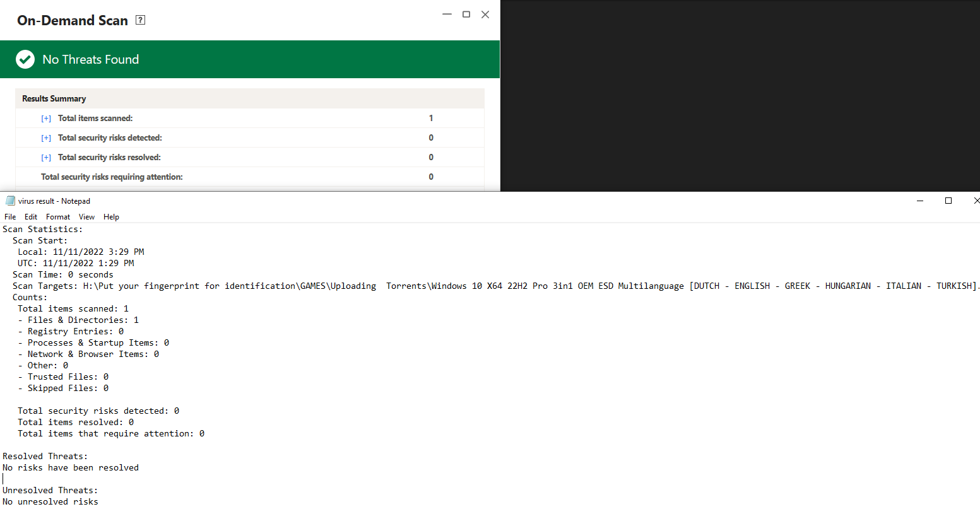Click the value 0 for Total security risks resolved
This screenshot has height=526, width=980.
pyautogui.click(x=431, y=157)
